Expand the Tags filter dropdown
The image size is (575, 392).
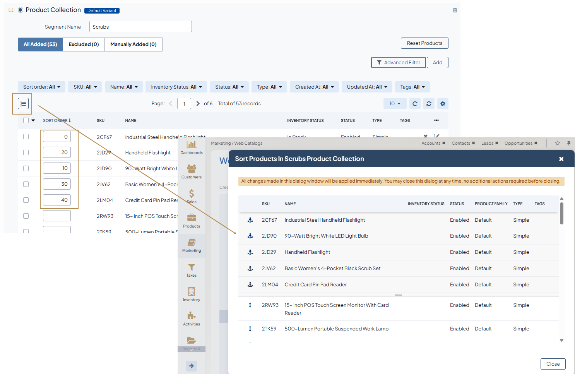[412, 87]
